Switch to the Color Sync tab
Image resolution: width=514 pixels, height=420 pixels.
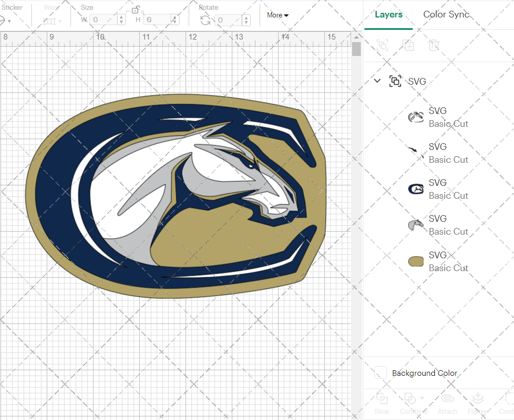coord(446,14)
